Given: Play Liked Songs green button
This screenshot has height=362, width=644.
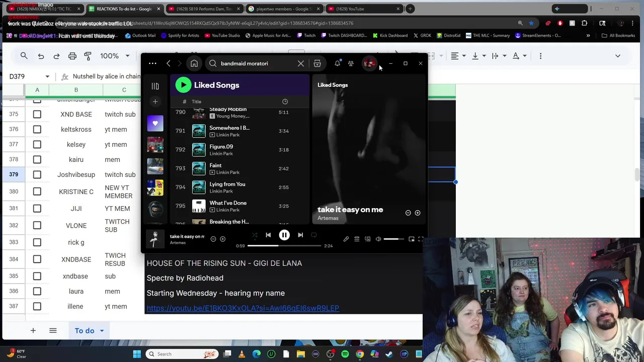Looking at the screenshot, I should pos(183,85).
